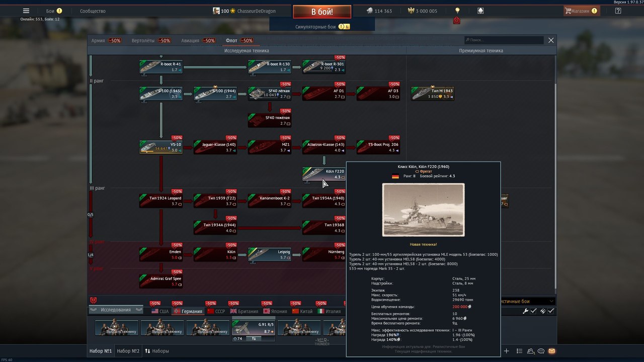This screenshot has width=644, height=362.
Task: Select the Jaguar-Klasse (140) card
Action: click(215, 147)
